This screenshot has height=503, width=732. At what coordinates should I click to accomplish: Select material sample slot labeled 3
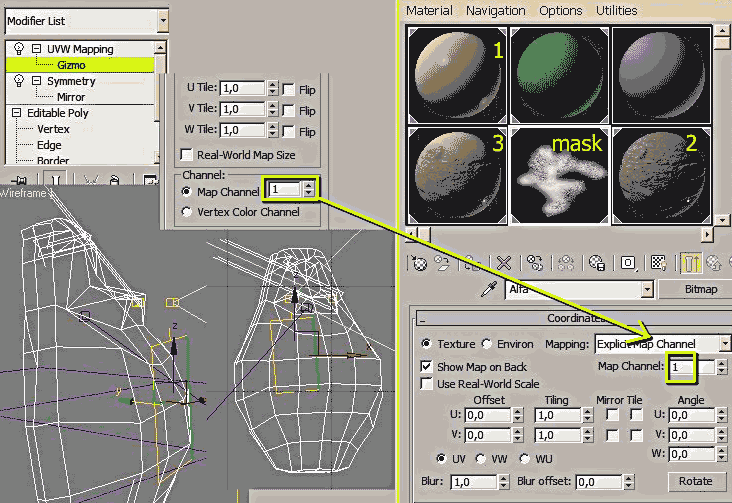[x=457, y=176]
